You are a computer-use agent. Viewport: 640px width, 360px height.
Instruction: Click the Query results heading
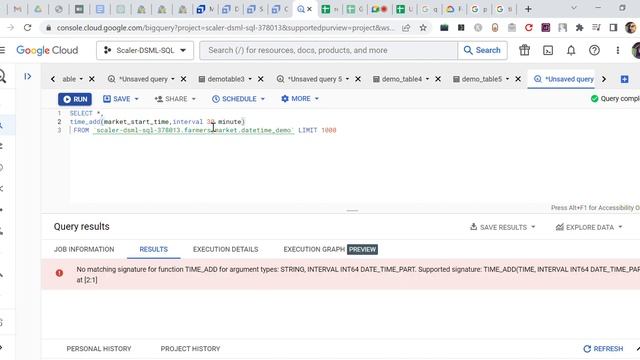[x=82, y=227]
